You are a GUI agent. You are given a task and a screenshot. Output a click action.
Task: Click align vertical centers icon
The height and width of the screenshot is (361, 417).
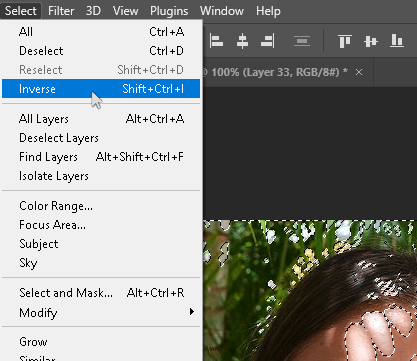point(371,41)
